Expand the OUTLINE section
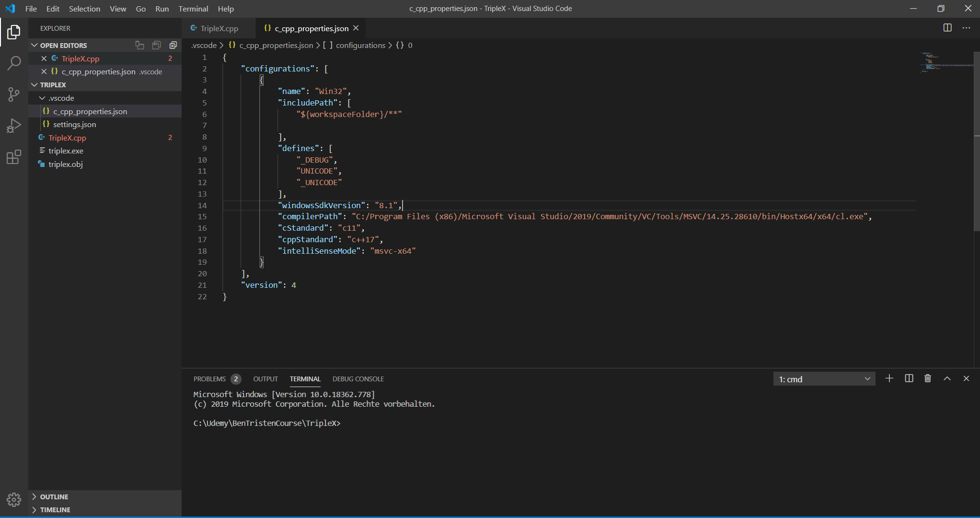Image resolution: width=980 pixels, height=518 pixels. [54, 497]
